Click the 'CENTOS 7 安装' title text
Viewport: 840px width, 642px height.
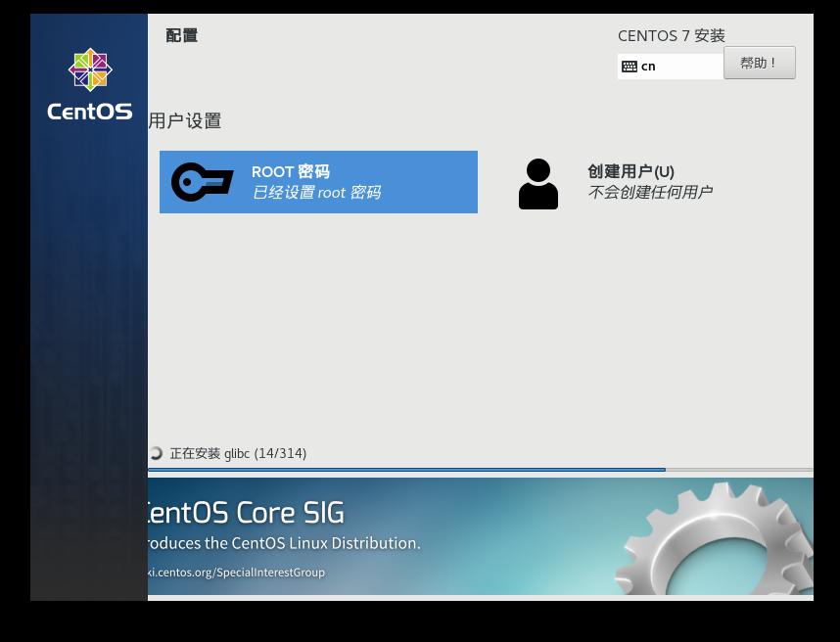[672, 36]
